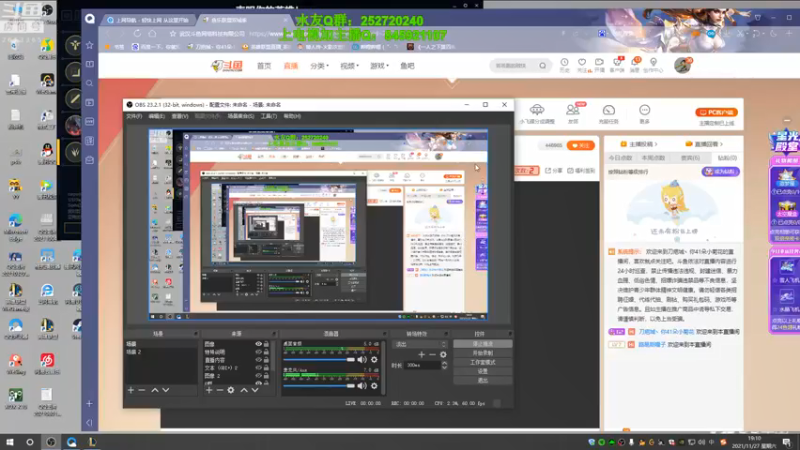Mute the 麦克风/Aux speaker icon
The image size is (800, 450).
(362, 386)
